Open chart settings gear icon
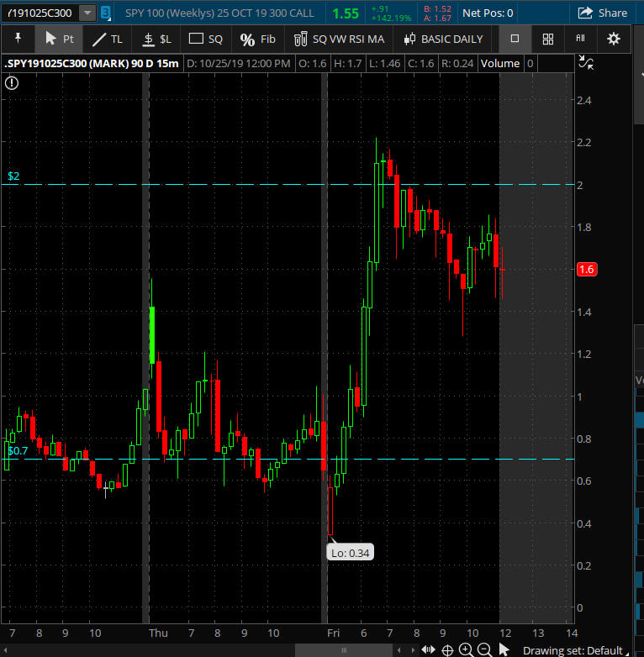 pyautogui.click(x=614, y=39)
